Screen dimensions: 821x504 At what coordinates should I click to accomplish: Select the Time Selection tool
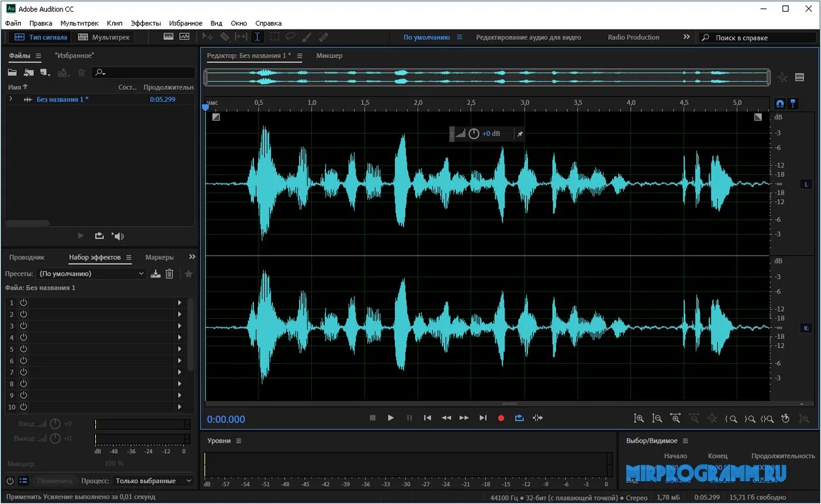tap(256, 37)
